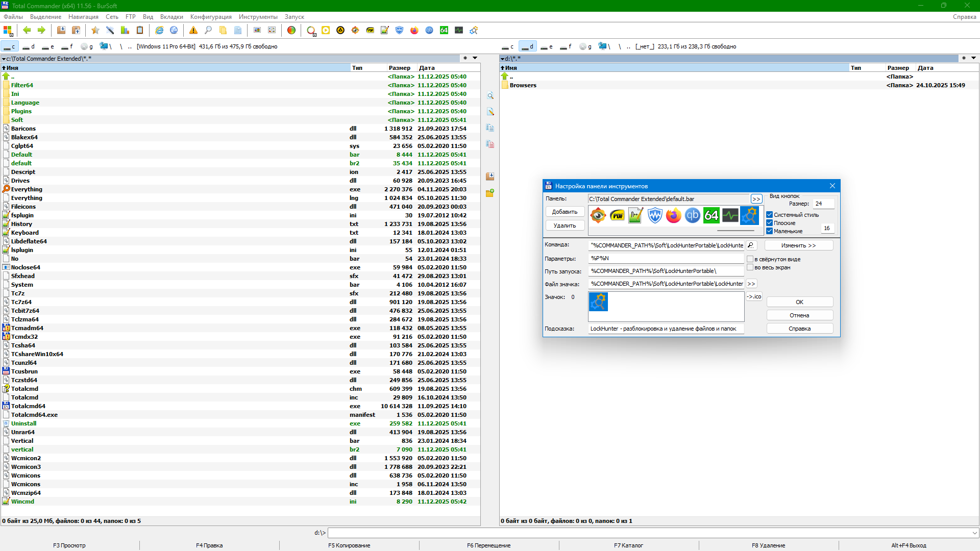Select the blue shield icon in the dialog's button list
The height and width of the screenshot is (551, 980).
654,216
